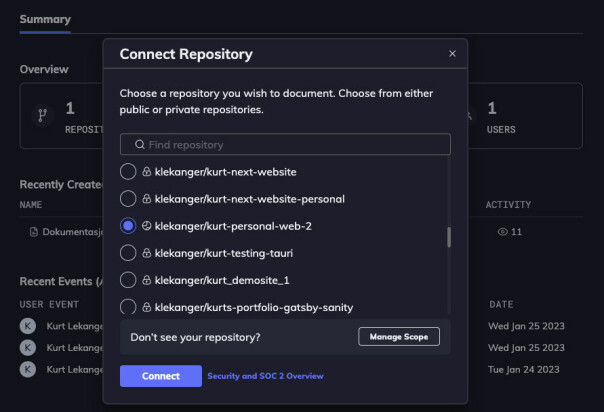Click klekanger/kurts-portfolio-gatsby-sanity repository name

coord(254,307)
